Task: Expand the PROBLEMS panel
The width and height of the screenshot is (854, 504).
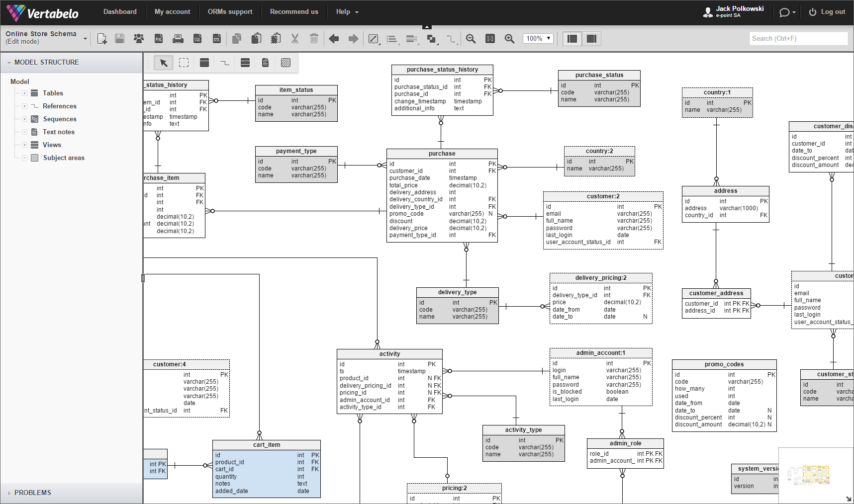Action: (71, 493)
